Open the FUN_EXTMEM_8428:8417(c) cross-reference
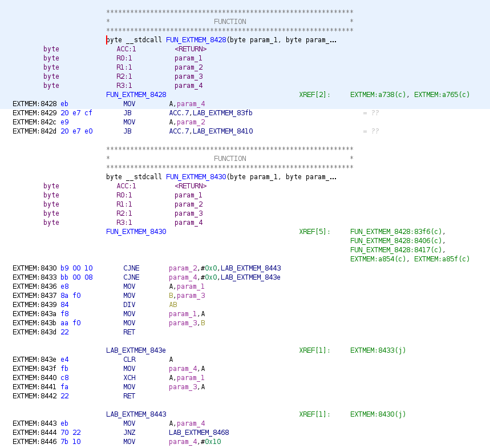 pos(397,249)
